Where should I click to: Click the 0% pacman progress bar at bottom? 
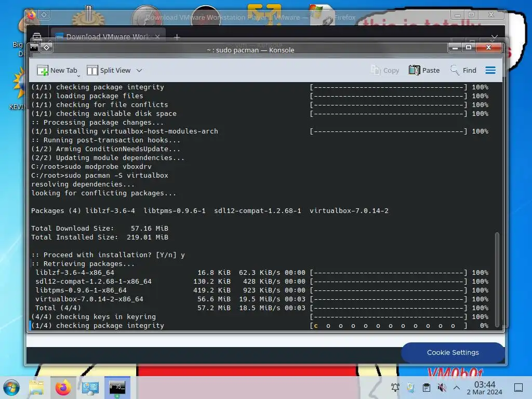click(x=389, y=326)
